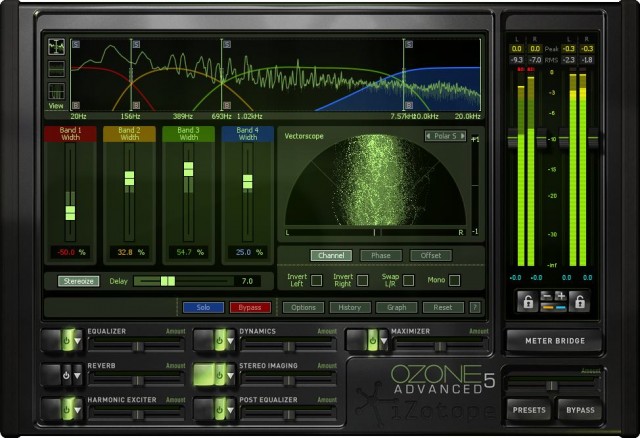Enable the Invert Left checkbox

coord(316,281)
